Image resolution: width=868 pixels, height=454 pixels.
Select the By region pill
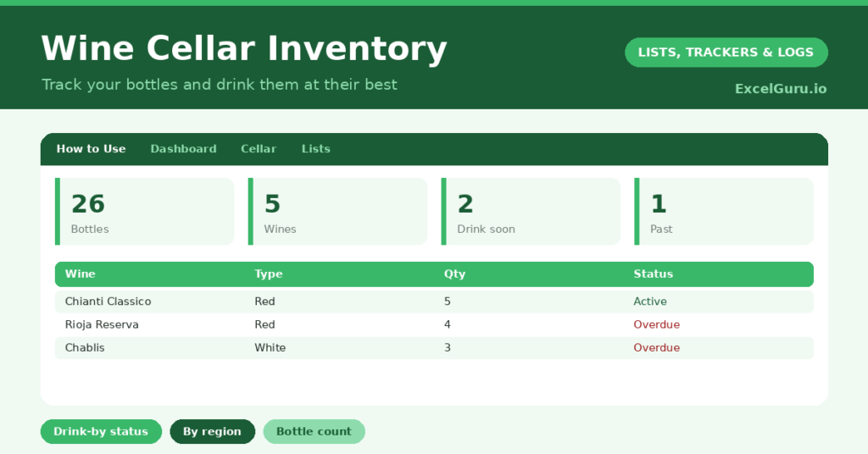coord(212,431)
